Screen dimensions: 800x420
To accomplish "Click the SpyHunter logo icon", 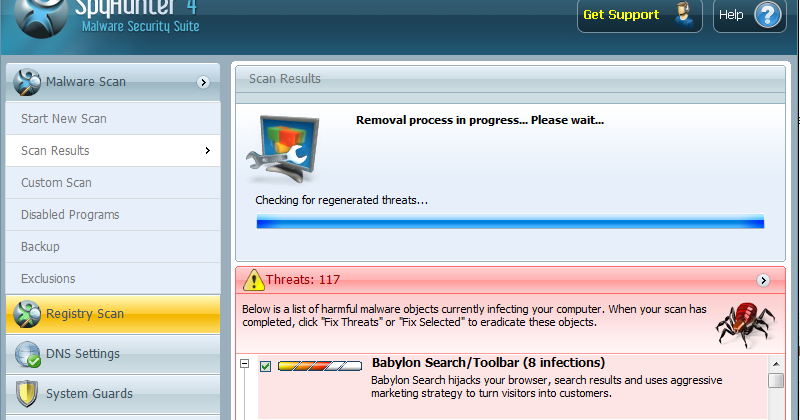I will click(x=41, y=16).
